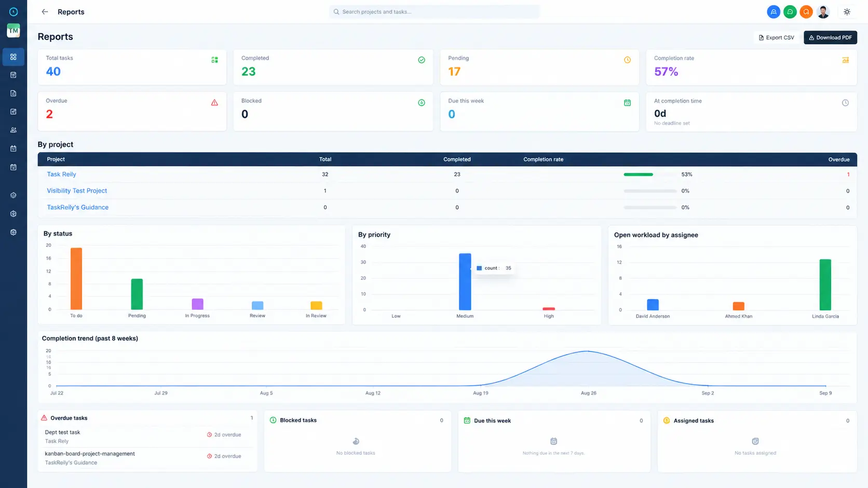Screen dimensions: 868x488
Task: Focus the Search projects and tasks field
Action: coord(435,12)
